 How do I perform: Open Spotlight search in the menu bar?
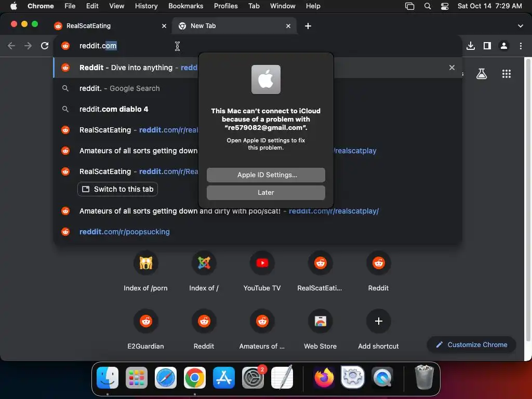tap(428, 6)
